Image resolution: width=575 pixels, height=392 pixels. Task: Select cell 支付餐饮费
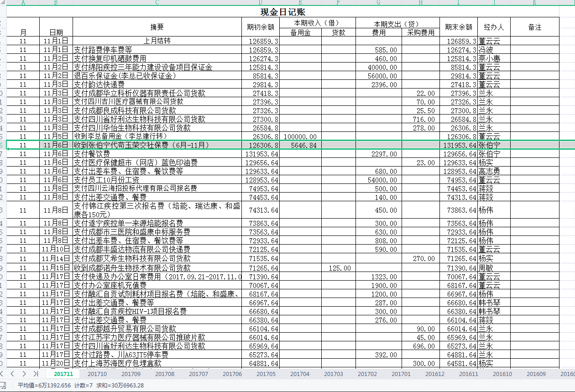tap(157, 154)
